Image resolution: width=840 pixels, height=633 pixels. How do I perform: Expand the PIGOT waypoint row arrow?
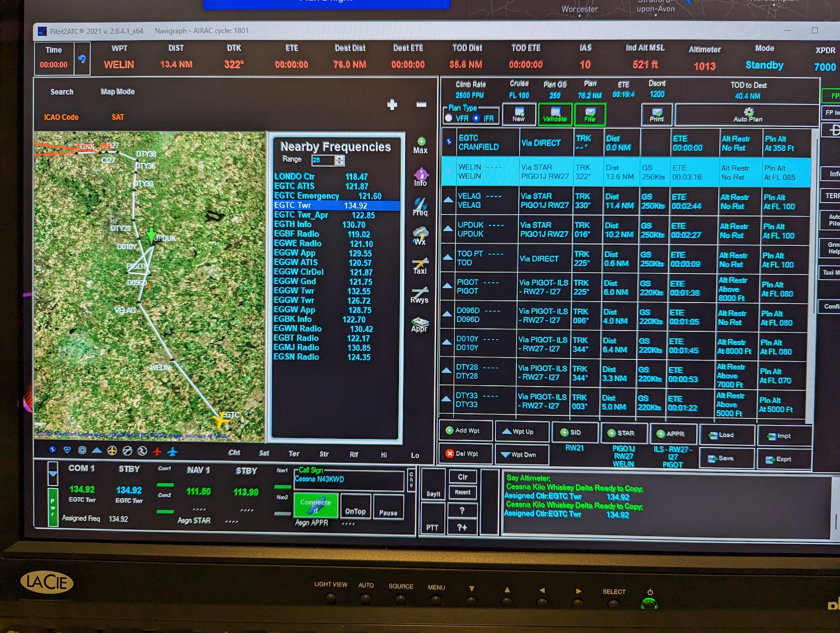click(x=447, y=286)
